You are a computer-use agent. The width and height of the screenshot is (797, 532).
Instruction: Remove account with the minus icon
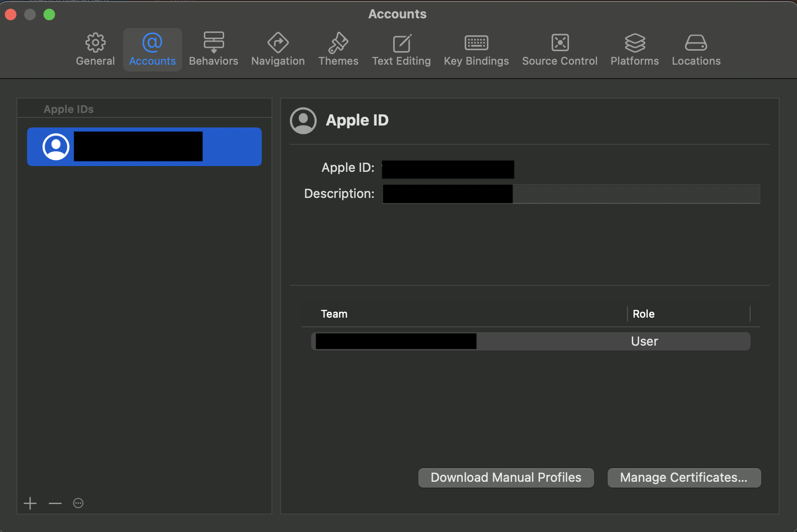pos(55,503)
